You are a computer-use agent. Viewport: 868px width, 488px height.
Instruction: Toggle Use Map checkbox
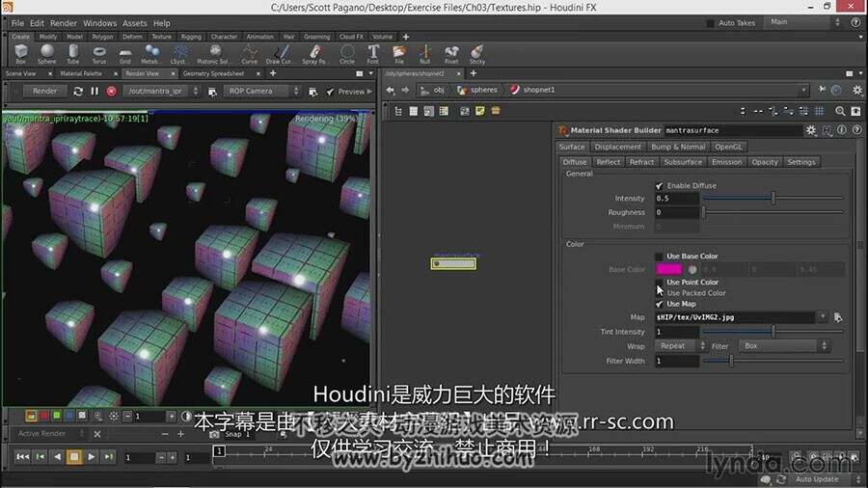(659, 305)
